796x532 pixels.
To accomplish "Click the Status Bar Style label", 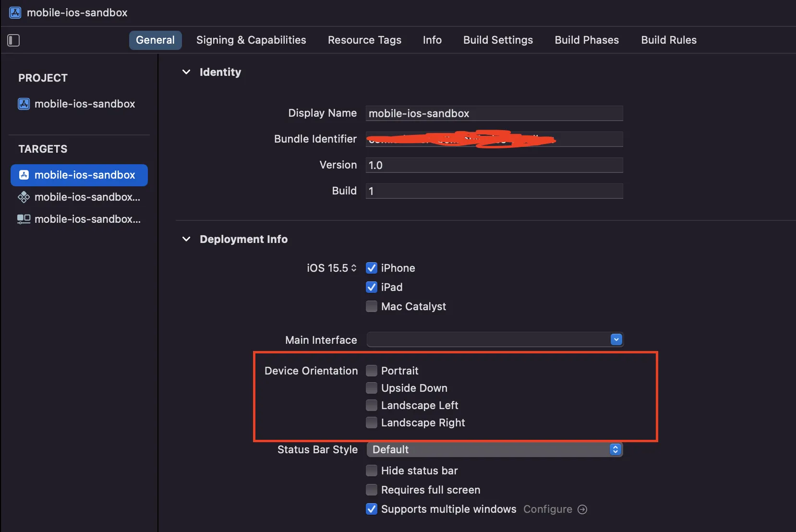I will (317, 449).
